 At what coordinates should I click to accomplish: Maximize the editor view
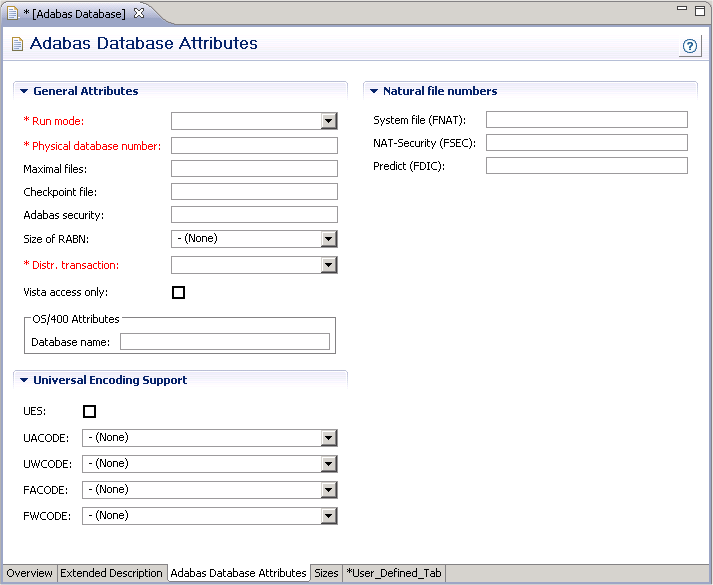(x=700, y=11)
